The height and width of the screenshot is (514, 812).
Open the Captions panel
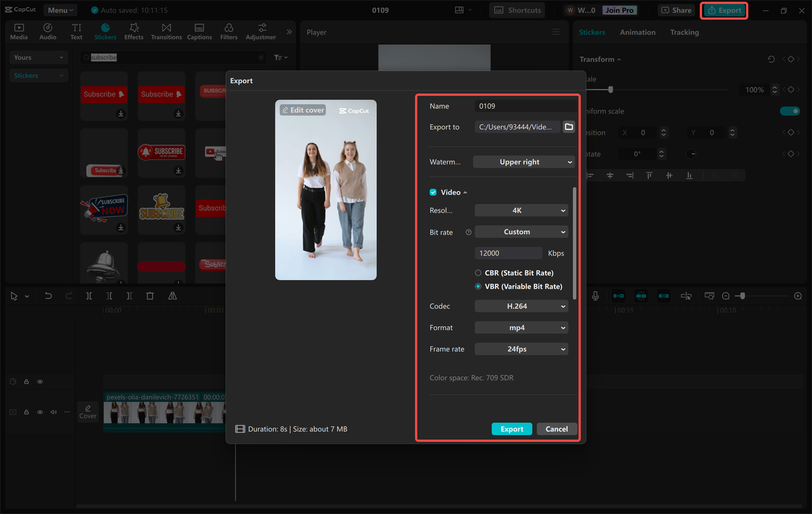pyautogui.click(x=199, y=30)
